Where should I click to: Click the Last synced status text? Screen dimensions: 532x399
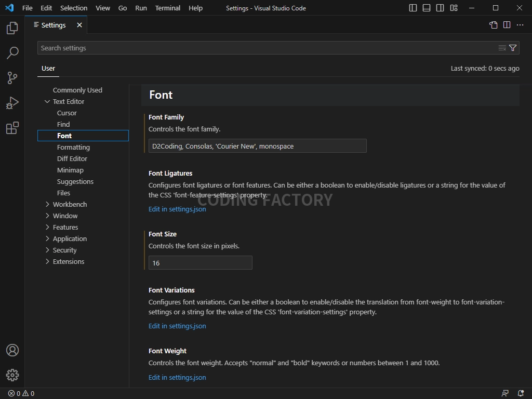(485, 68)
